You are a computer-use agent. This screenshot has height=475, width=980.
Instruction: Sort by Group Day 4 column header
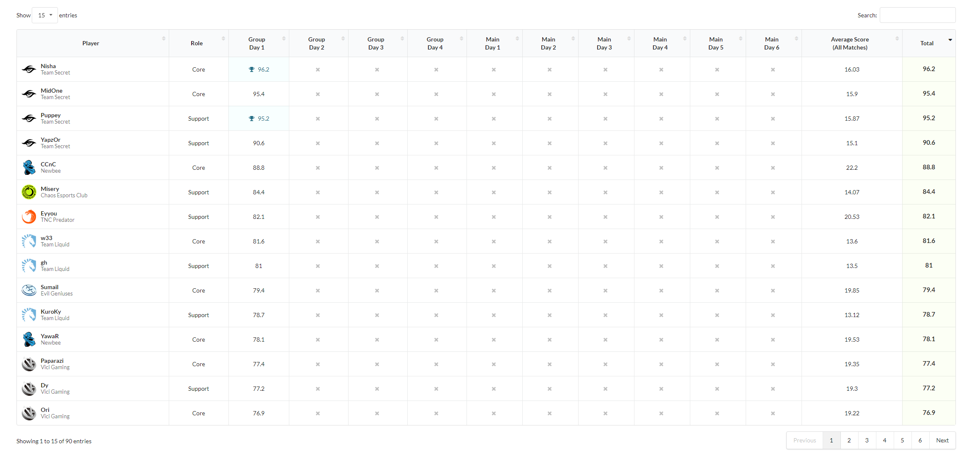[437, 43]
